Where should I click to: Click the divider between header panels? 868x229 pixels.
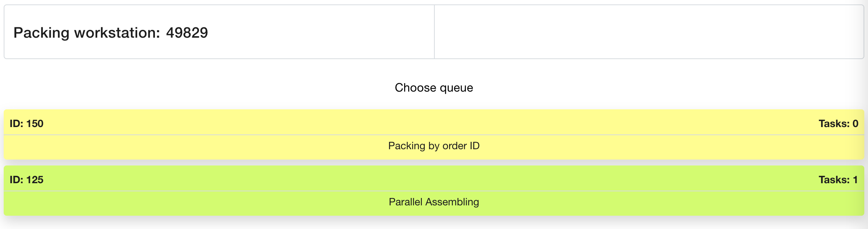tap(434, 32)
